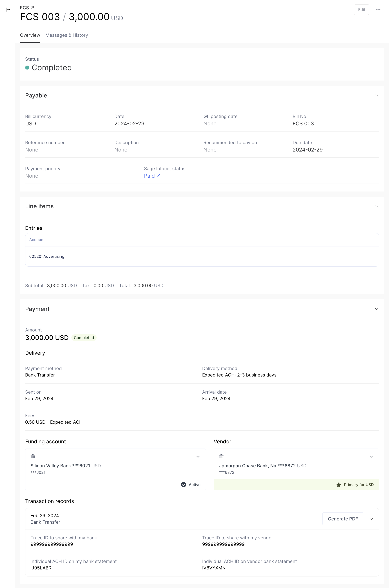
Task: Click the Bank Transfer payment method value
Action: coord(40,375)
